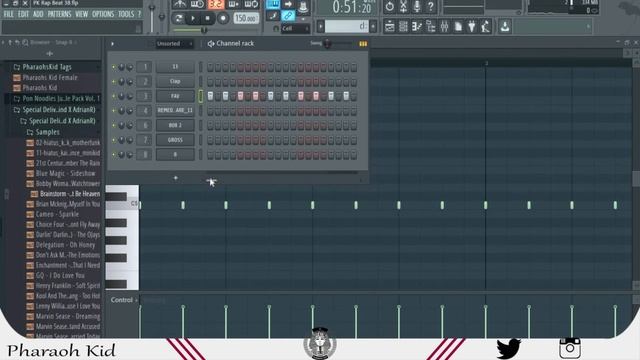
Task: Select the GROSS channel button
Action: (175, 140)
